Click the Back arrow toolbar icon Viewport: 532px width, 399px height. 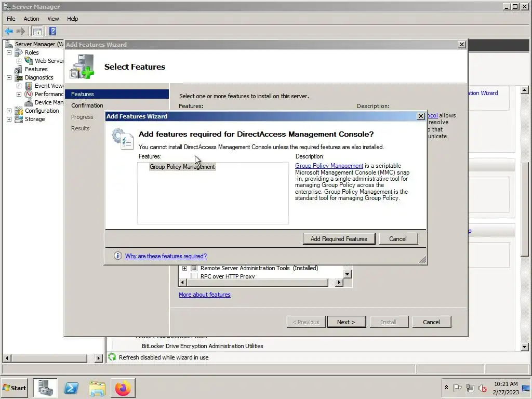click(9, 32)
